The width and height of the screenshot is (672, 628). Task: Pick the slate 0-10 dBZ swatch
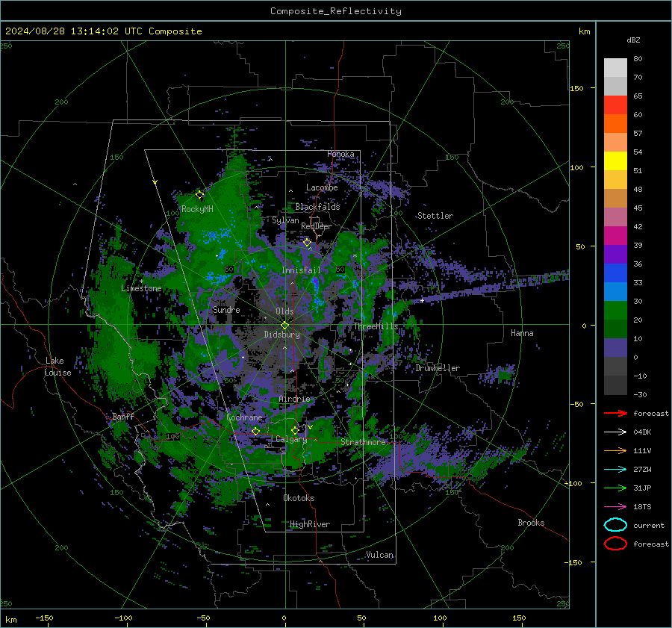pos(615,348)
